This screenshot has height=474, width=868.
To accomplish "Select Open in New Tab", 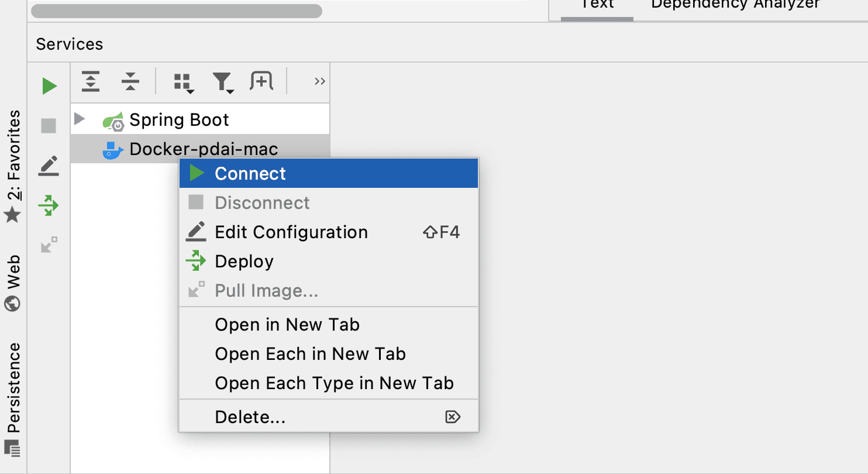I will [287, 325].
